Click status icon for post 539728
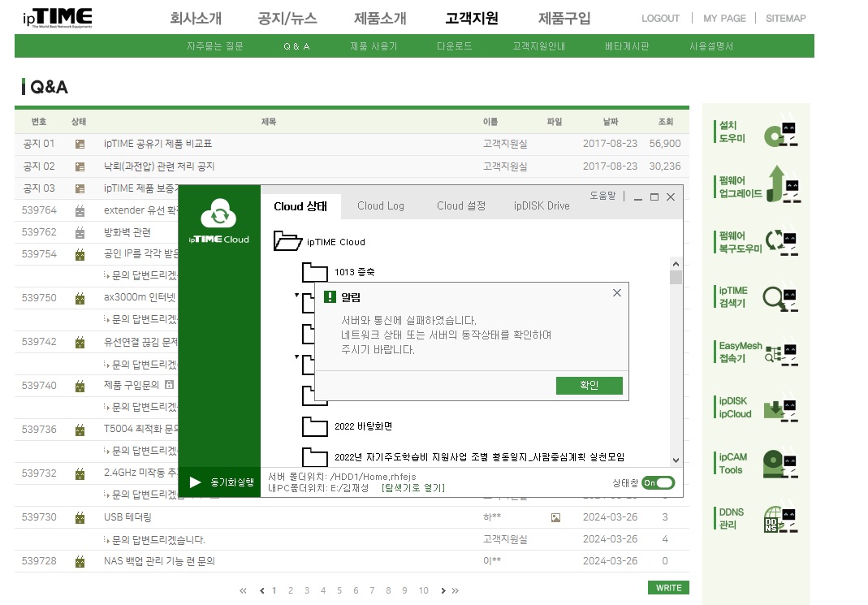 pyautogui.click(x=80, y=562)
